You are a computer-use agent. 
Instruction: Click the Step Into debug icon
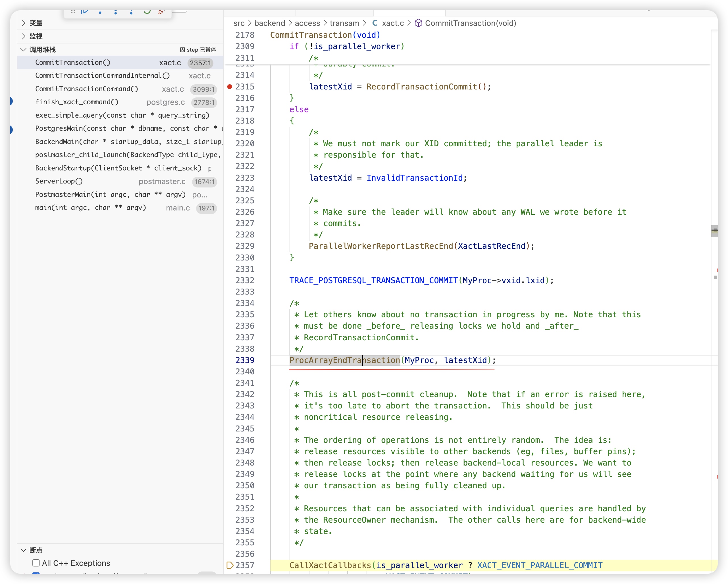115,12
